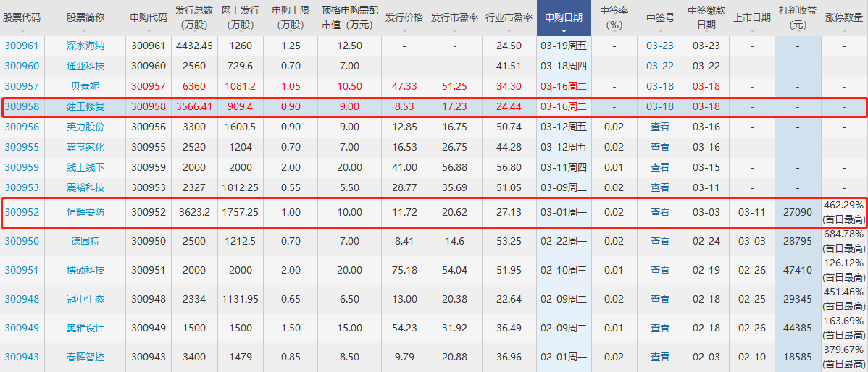The height and width of the screenshot is (372, 868).
Task: Open stock code link 300950
Action: click(x=22, y=241)
